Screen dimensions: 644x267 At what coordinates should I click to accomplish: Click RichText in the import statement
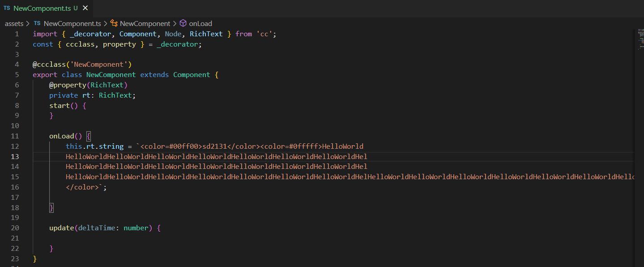click(x=206, y=34)
